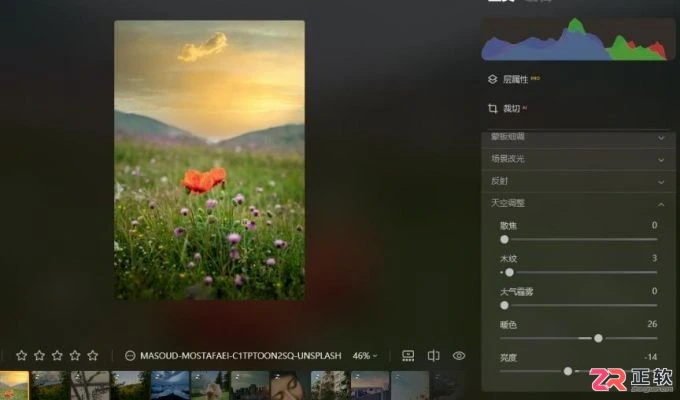This screenshot has width=680, height=400.
Task: Click the layers icon beside 层属性
Action: (492, 79)
